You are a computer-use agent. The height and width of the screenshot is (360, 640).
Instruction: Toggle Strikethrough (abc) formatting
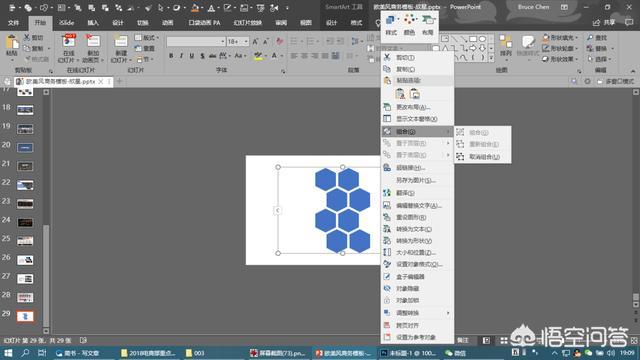212,56
